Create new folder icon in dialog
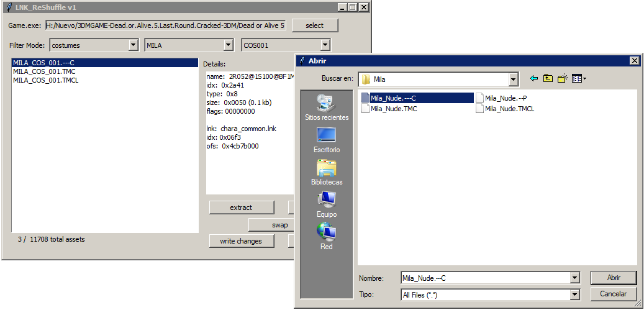 click(563, 79)
